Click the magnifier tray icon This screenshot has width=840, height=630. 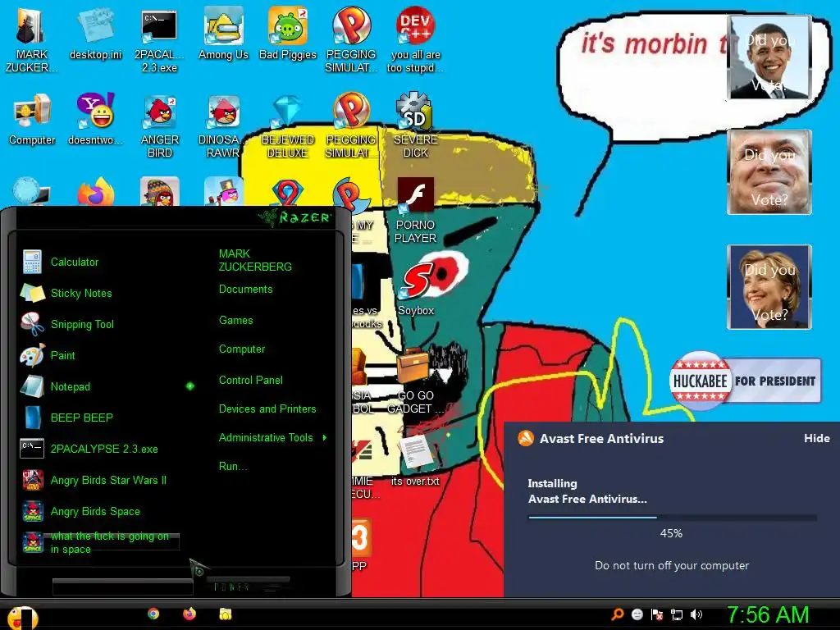618,614
